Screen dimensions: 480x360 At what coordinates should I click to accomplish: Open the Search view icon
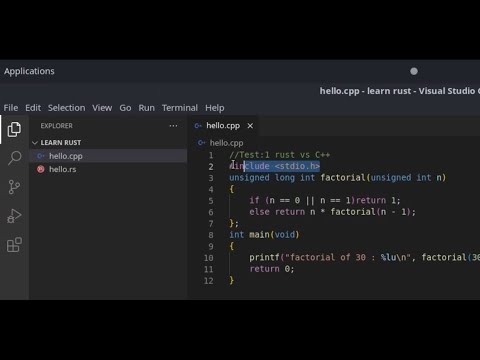coord(14,158)
